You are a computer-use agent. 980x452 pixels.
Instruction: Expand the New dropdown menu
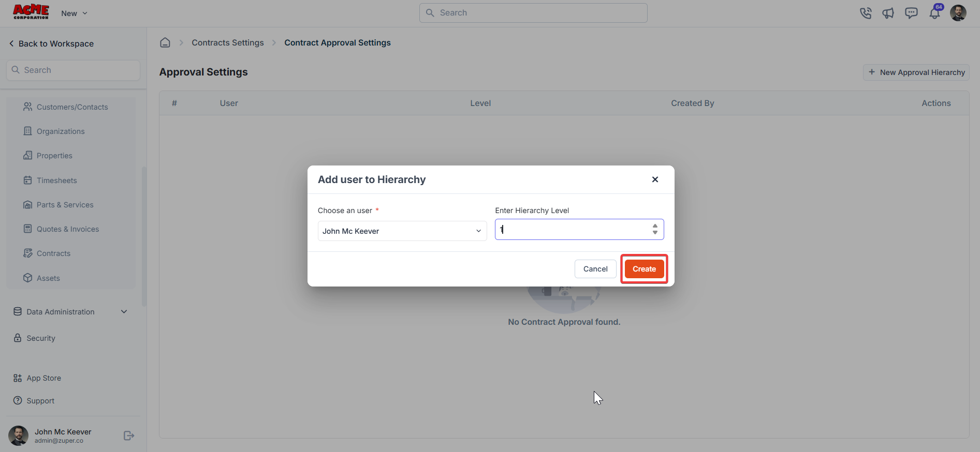[74, 13]
